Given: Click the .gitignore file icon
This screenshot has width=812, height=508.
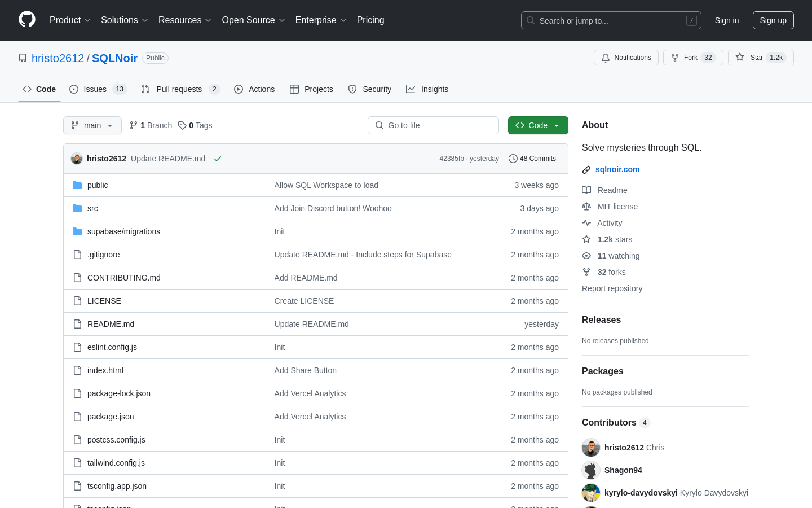Looking at the screenshot, I should [x=77, y=255].
